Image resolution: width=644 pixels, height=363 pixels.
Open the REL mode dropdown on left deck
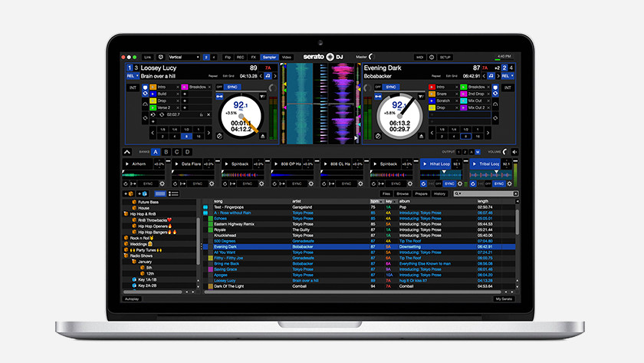coord(133,76)
